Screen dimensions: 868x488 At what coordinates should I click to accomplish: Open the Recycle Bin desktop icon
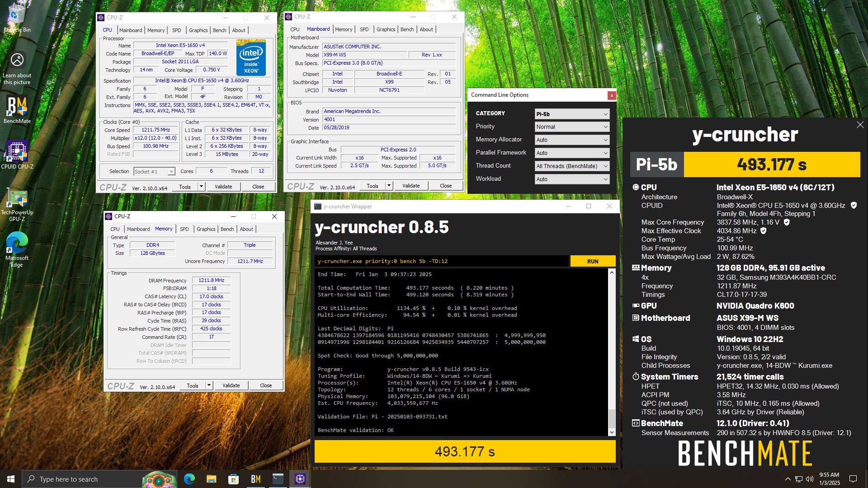pyautogui.click(x=17, y=18)
